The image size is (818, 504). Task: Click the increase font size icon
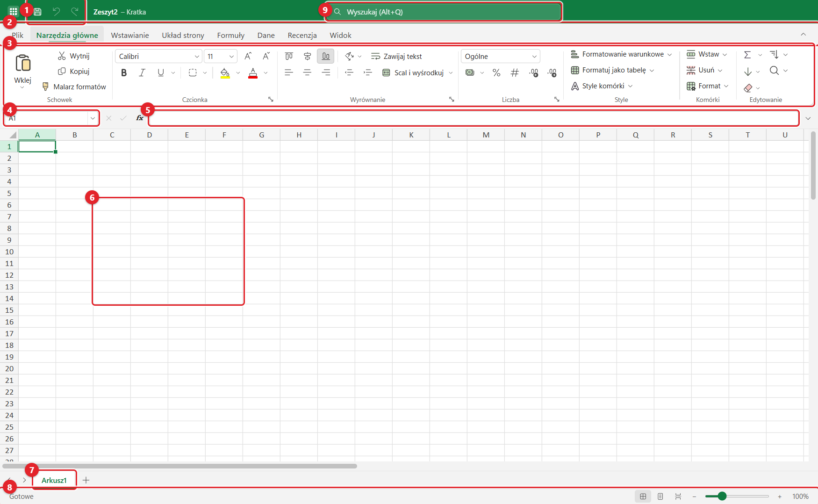pyautogui.click(x=248, y=56)
